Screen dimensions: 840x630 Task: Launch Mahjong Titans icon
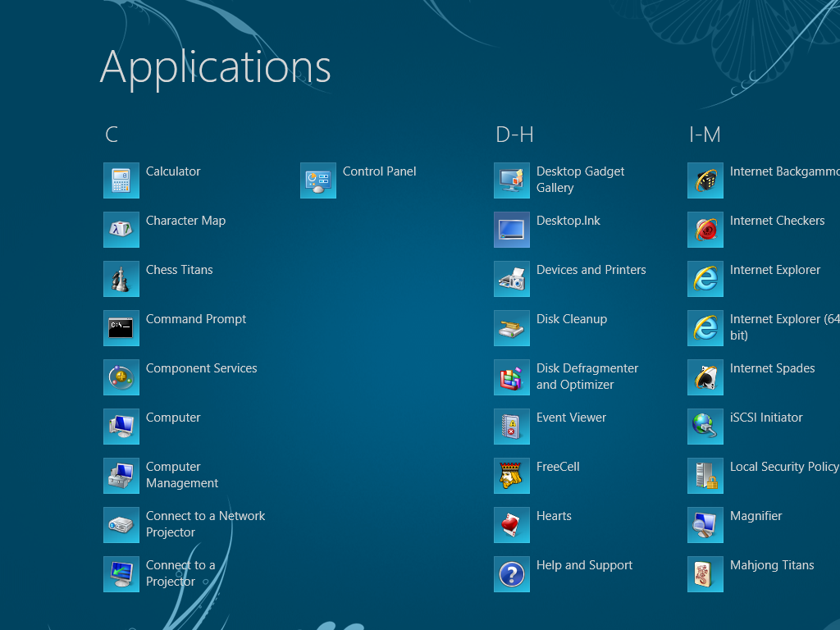point(705,574)
